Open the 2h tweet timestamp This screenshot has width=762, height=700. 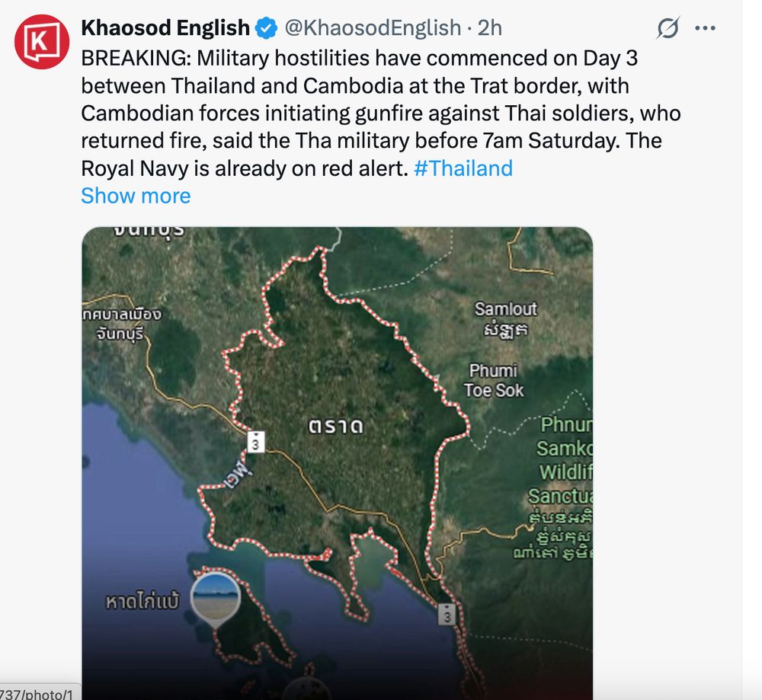(x=490, y=27)
